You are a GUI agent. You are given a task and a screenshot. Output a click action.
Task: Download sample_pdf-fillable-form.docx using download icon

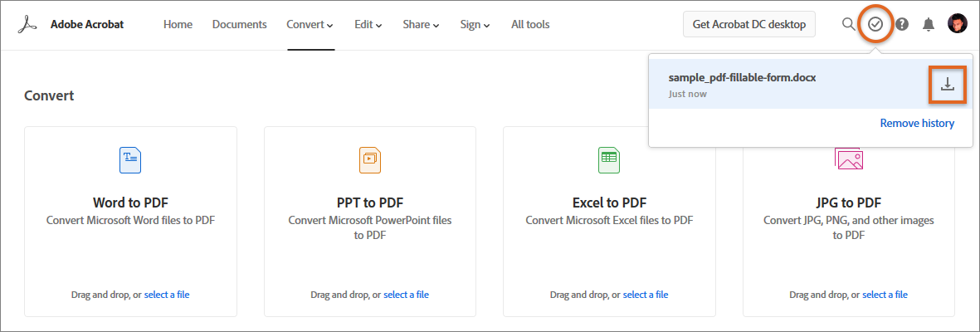[947, 84]
